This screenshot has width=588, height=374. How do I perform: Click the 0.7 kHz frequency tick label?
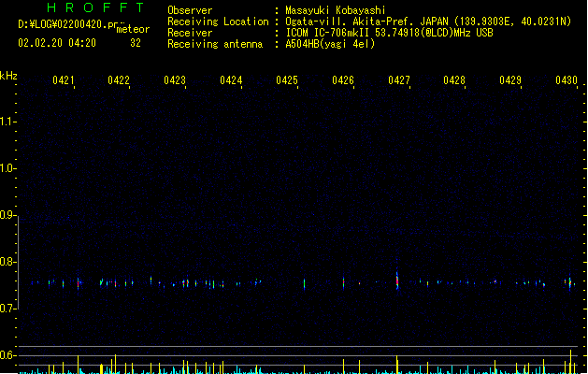click(x=7, y=309)
